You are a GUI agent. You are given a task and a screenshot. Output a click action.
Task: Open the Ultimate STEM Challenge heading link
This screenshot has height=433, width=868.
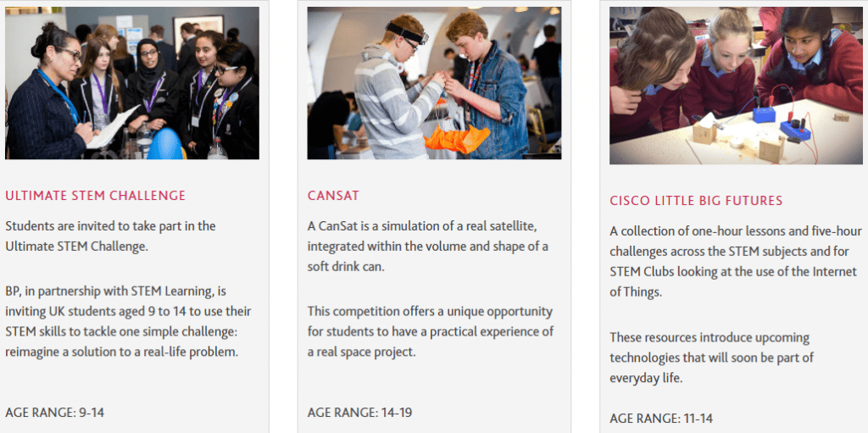click(x=95, y=196)
